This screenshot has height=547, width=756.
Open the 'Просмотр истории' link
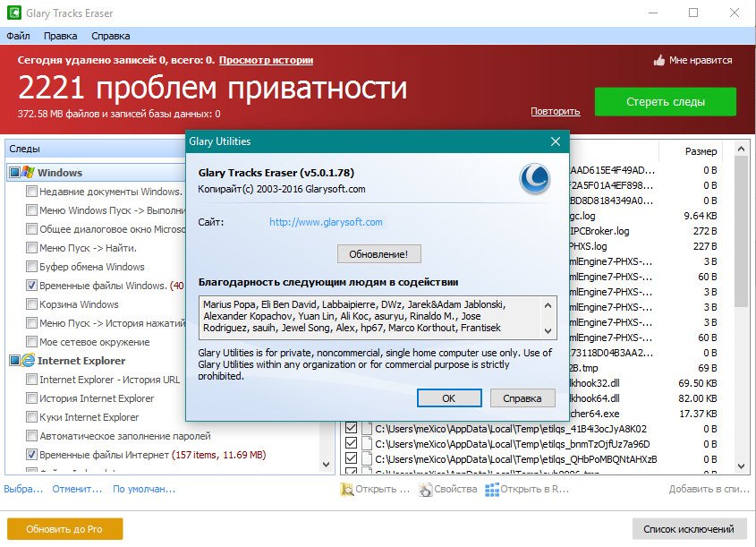(x=266, y=60)
